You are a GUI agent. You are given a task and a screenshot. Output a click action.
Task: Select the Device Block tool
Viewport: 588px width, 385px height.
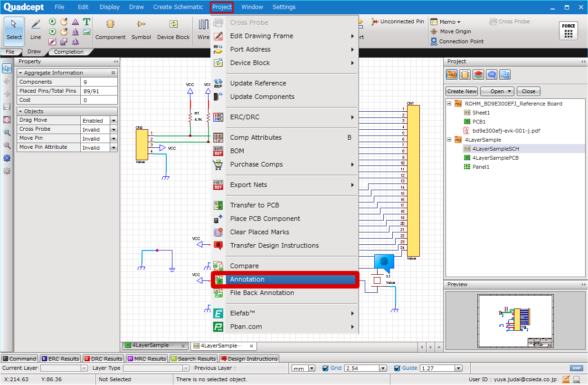173,29
